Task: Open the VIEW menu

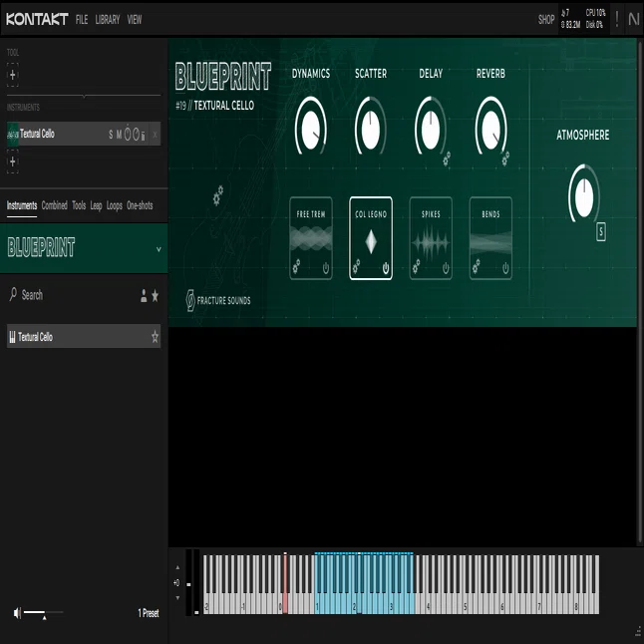Action: click(135, 19)
